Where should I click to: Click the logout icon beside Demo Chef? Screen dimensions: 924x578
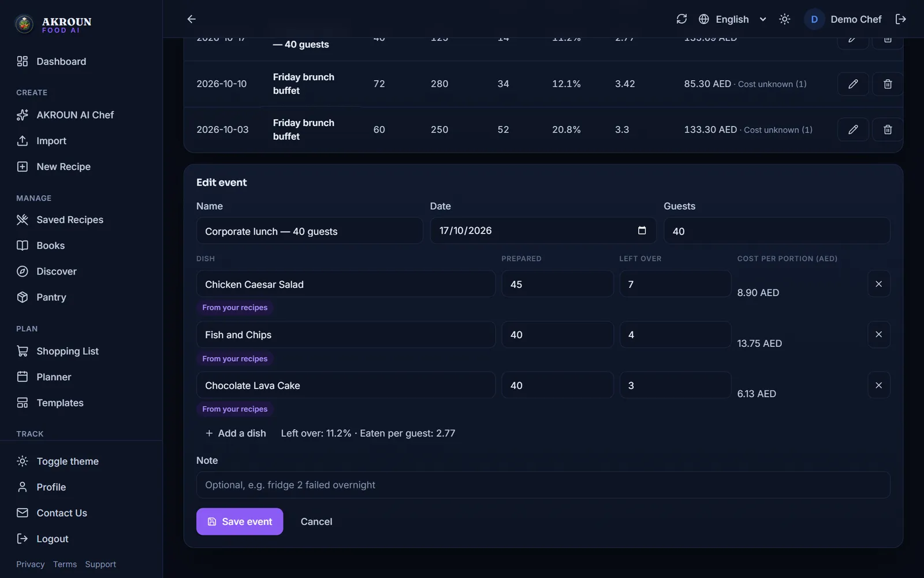tap(900, 19)
